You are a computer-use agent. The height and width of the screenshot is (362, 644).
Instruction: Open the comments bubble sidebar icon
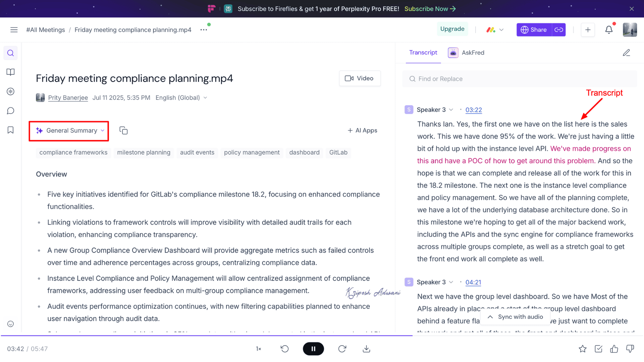[10, 111]
